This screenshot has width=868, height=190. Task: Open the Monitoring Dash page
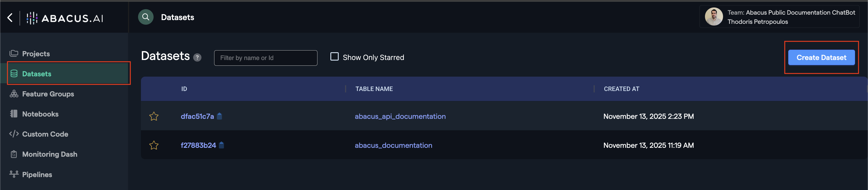(x=50, y=154)
